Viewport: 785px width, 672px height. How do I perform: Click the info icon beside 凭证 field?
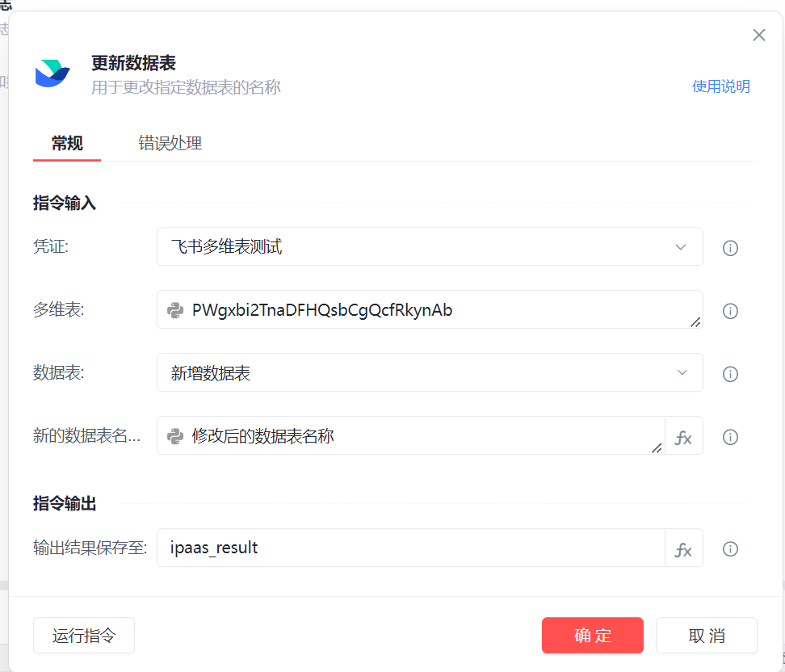coord(730,248)
